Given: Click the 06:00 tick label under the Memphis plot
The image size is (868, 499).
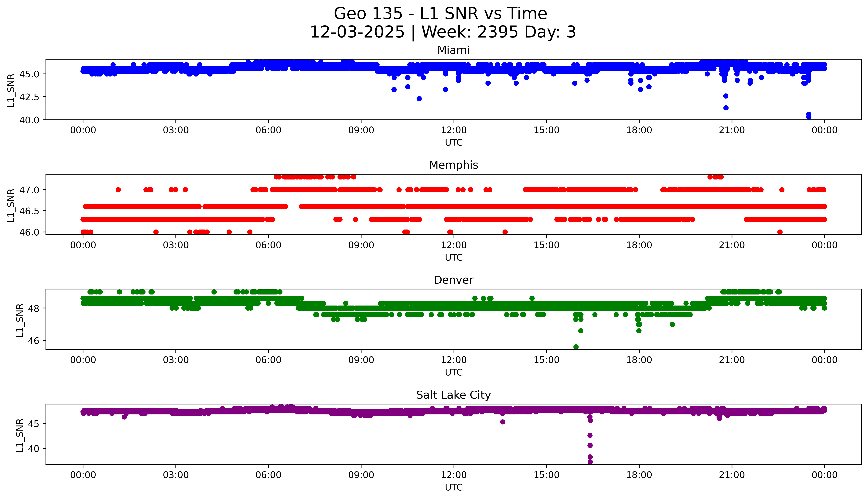Looking at the screenshot, I should (268, 245).
